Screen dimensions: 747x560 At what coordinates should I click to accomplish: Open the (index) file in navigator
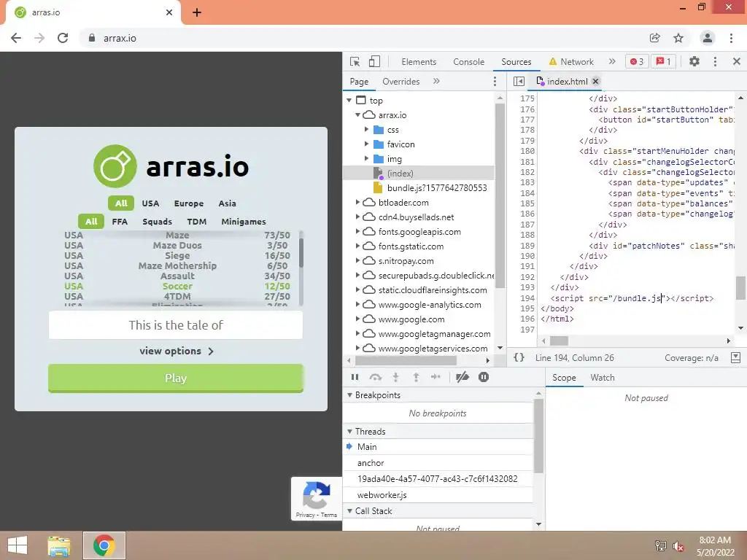click(x=400, y=174)
